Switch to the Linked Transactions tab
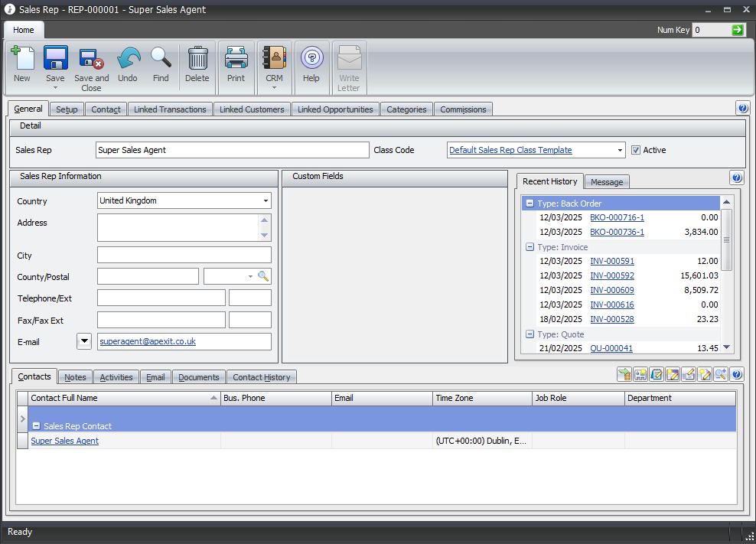The width and height of the screenshot is (756, 544). [x=170, y=109]
